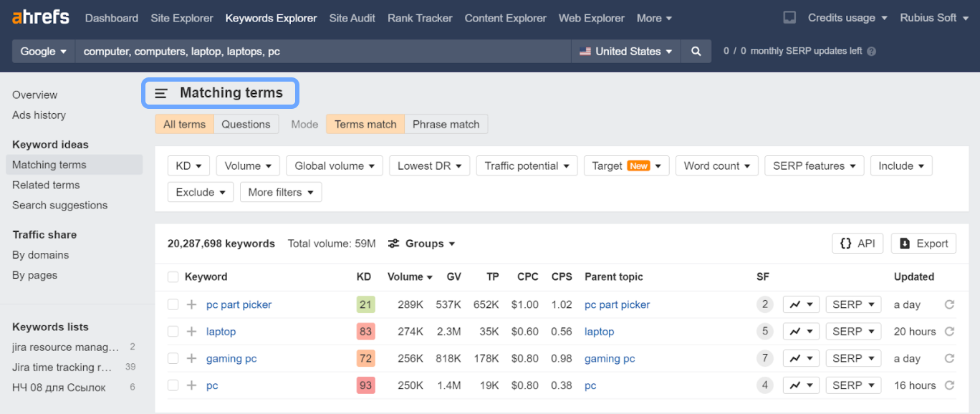The height and width of the screenshot is (414, 980).
Task: Check the 'pc part picker' checkbox
Action: [x=173, y=304]
